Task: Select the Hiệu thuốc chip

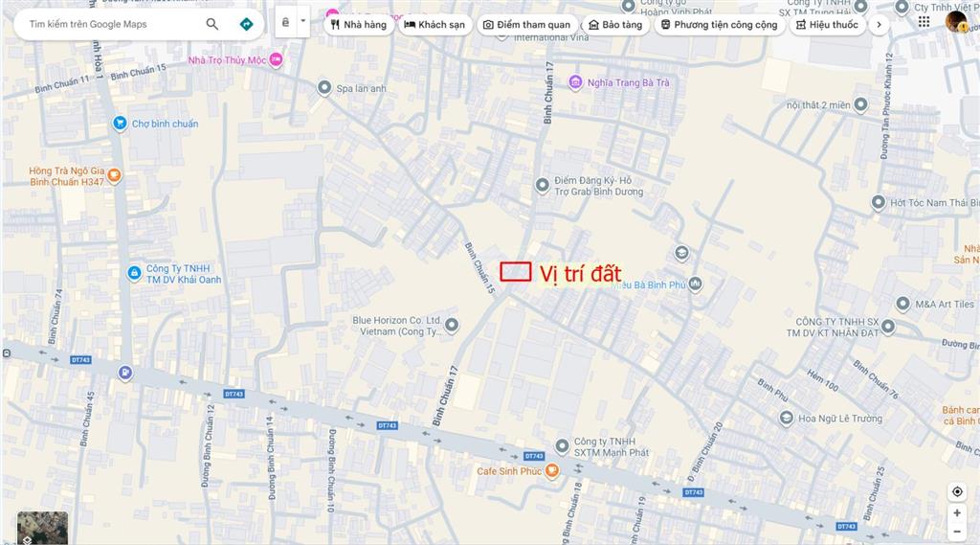Action: 827,24
